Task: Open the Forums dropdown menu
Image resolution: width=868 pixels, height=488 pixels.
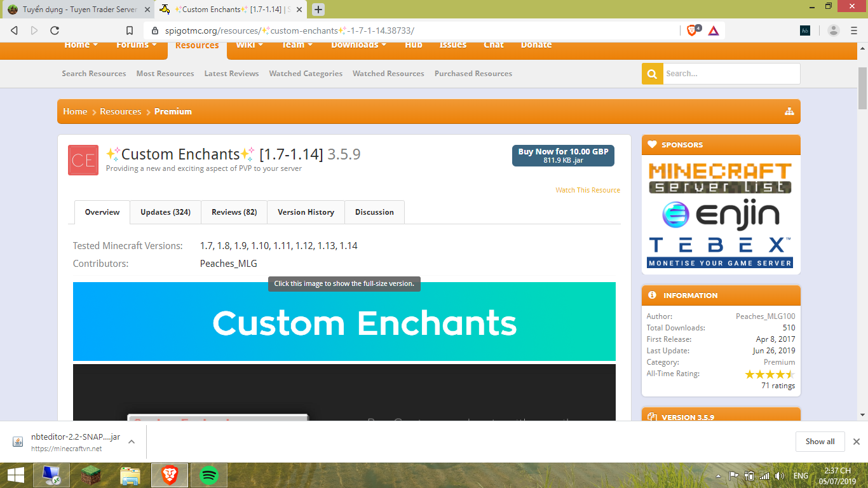Action: [x=136, y=44]
